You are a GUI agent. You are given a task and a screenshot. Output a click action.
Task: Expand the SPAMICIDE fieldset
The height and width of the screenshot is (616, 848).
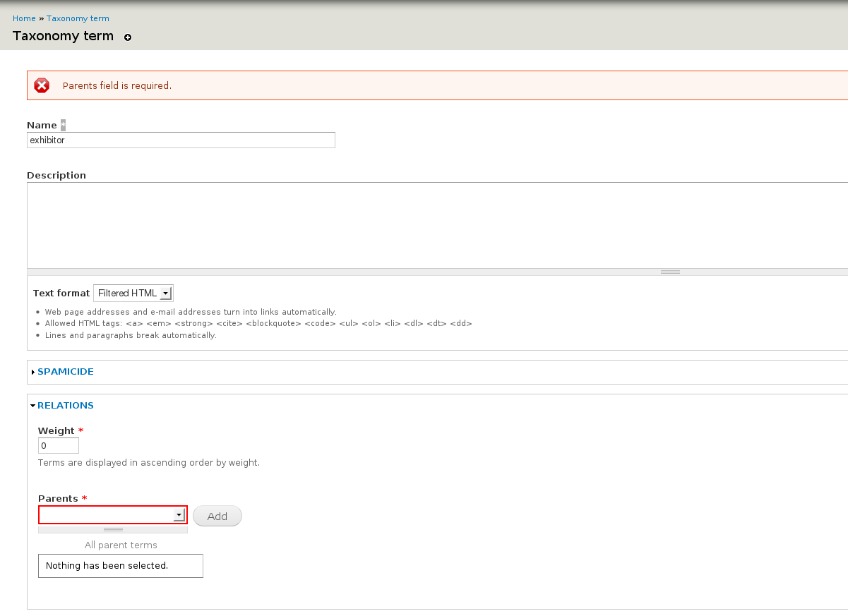click(65, 371)
